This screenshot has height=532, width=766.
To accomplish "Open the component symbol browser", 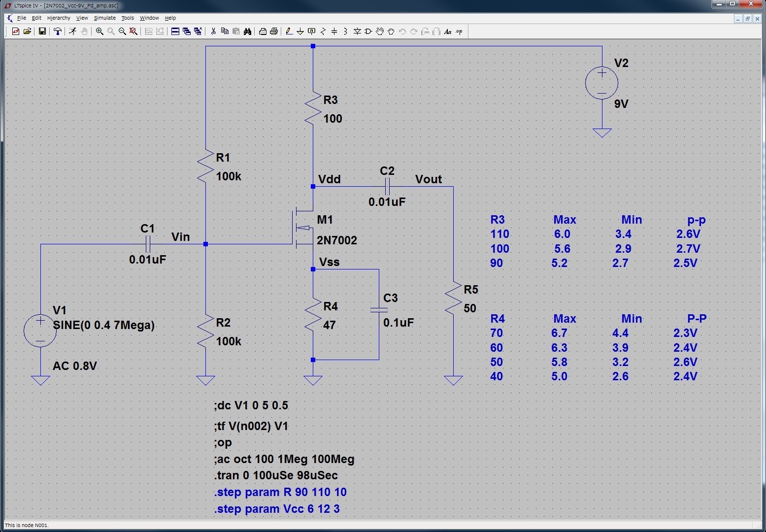I will click(x=368, y=31).
